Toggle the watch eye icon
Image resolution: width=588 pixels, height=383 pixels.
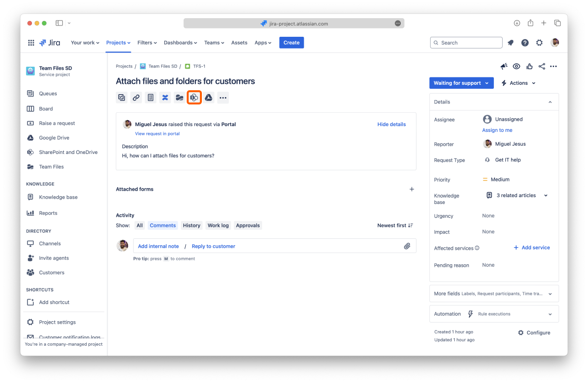[516, 67]
